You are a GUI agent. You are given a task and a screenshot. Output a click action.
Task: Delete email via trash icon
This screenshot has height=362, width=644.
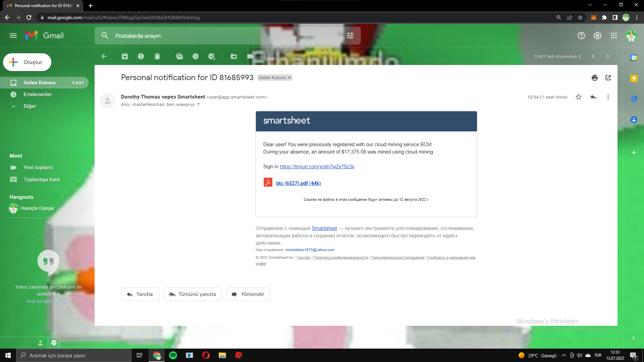(157, 56)
